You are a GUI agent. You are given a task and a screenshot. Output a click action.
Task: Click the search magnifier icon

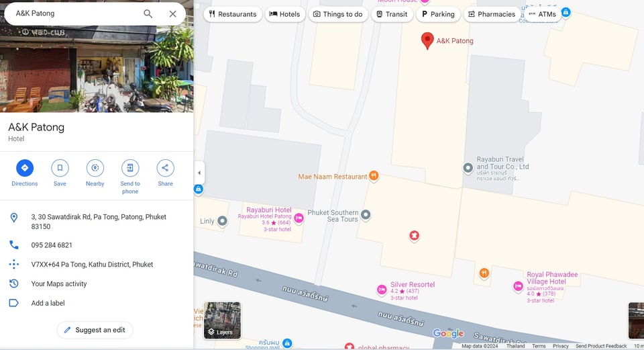point(148,13)
